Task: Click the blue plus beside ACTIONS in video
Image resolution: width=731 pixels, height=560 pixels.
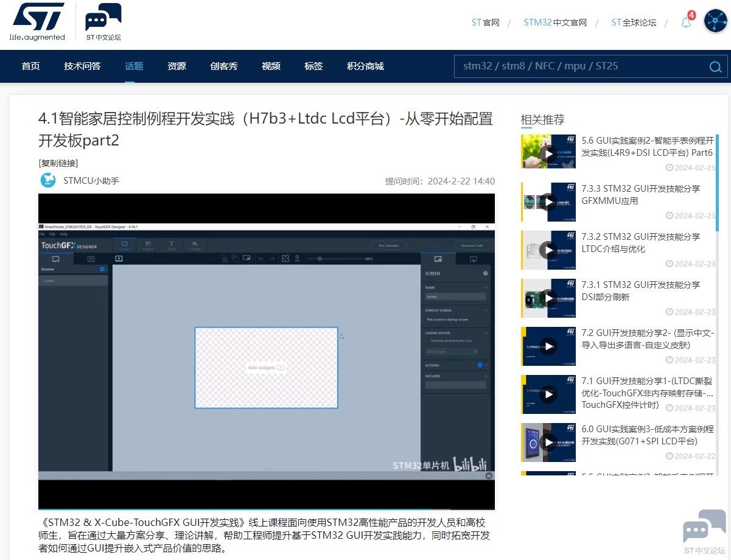Action: pyautogui.click(x=480, y=365)
